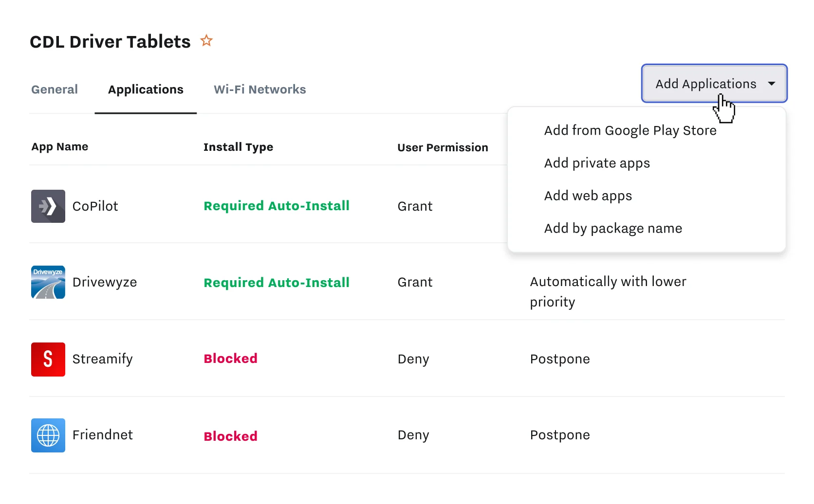Click the App Name column header
This screenshot has width=814, height=504.
coord(60,147)
